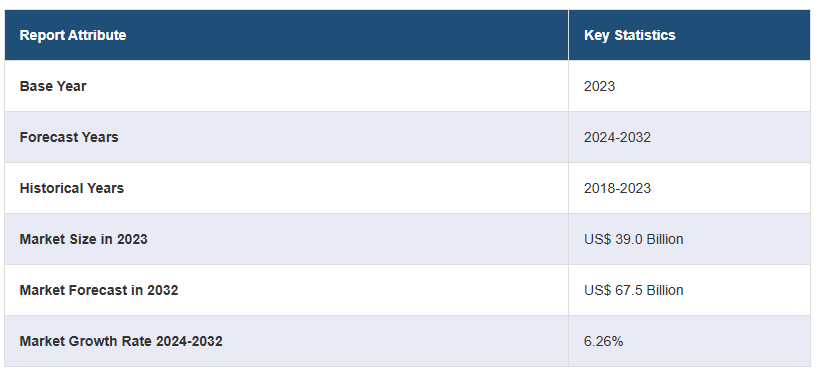Click the word Billion in forecast row
The height and width of the screenshot is (374, 820).
(x=665, y=290)
